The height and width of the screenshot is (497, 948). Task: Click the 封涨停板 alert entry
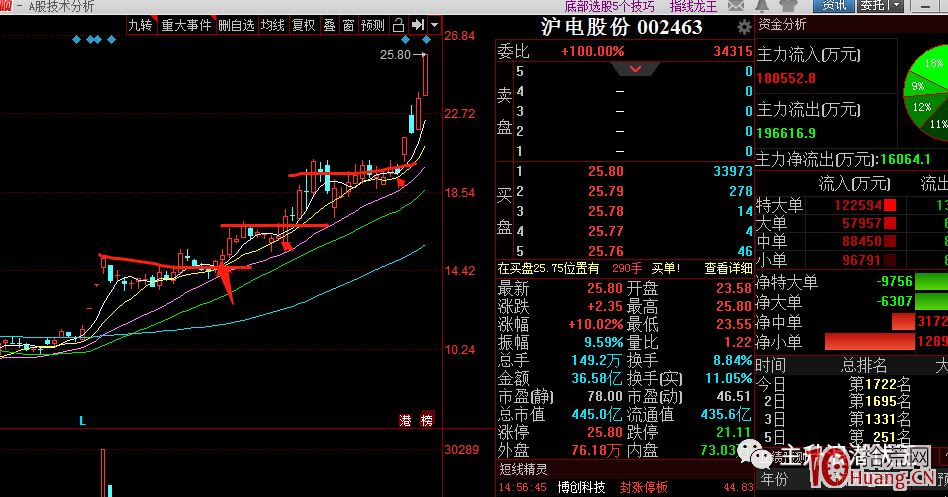[x=643, y=487]
